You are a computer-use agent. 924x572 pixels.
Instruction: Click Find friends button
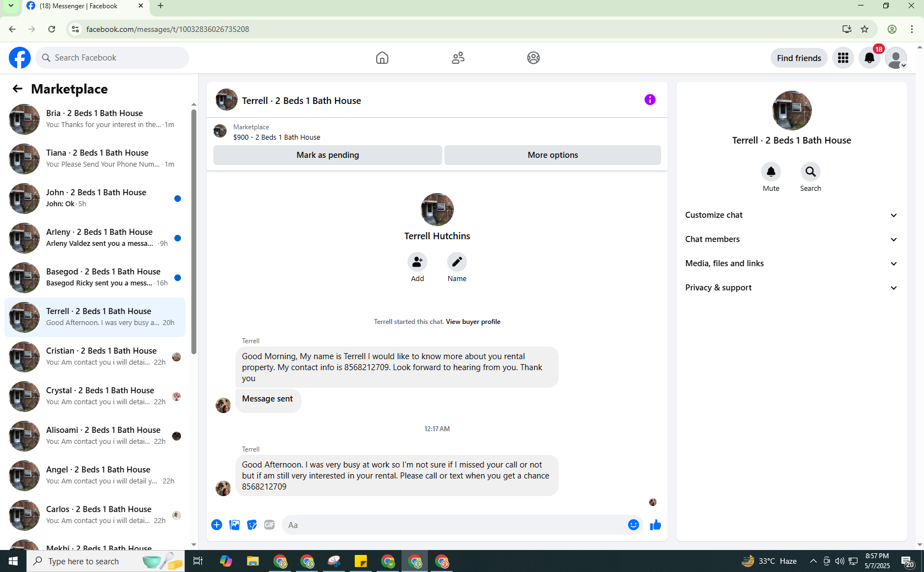[799, 58]
